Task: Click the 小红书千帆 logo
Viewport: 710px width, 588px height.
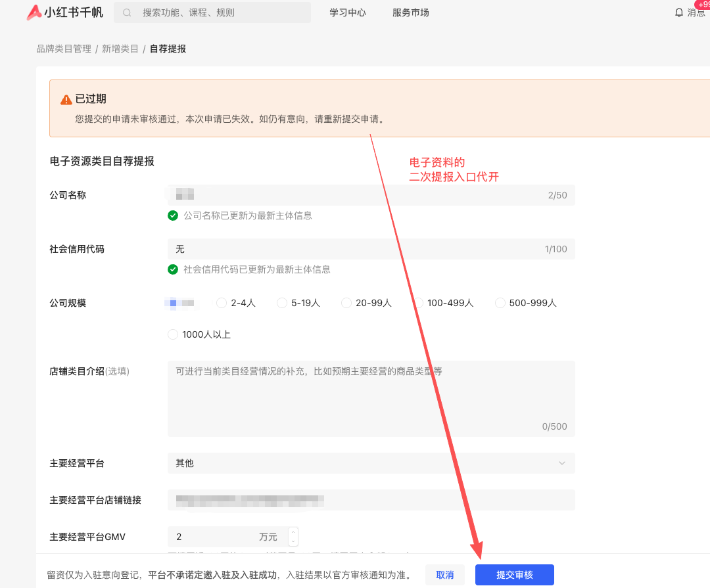Action: point(64,12)
